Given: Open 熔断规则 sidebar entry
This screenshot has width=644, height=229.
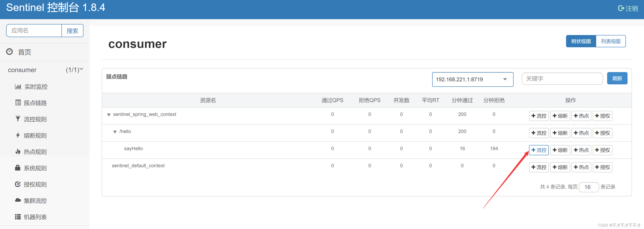Looking at the screenshot, I should 35,135.
